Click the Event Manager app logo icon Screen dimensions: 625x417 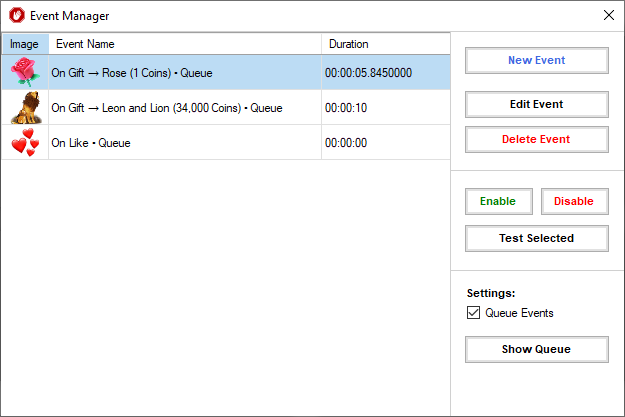click(17, 16)
